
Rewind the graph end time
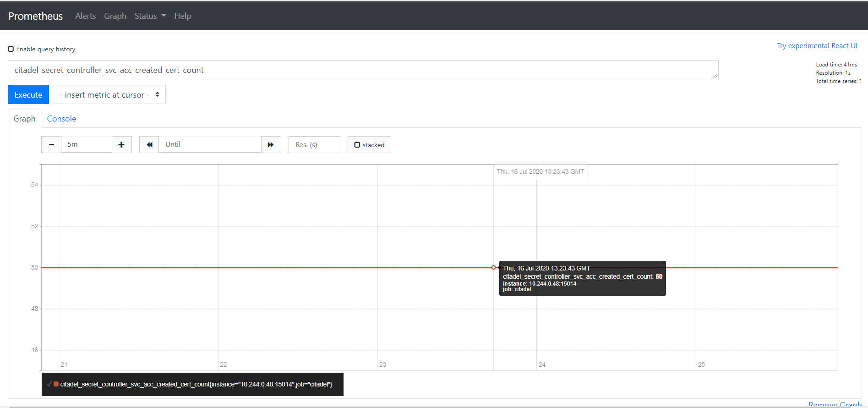149,145
